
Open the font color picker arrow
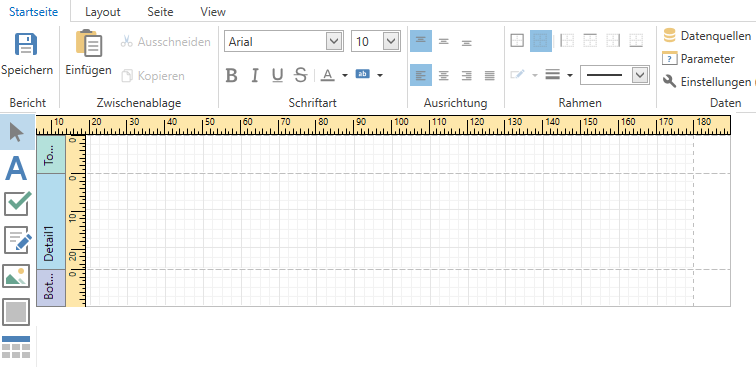(x=345, y=75)
